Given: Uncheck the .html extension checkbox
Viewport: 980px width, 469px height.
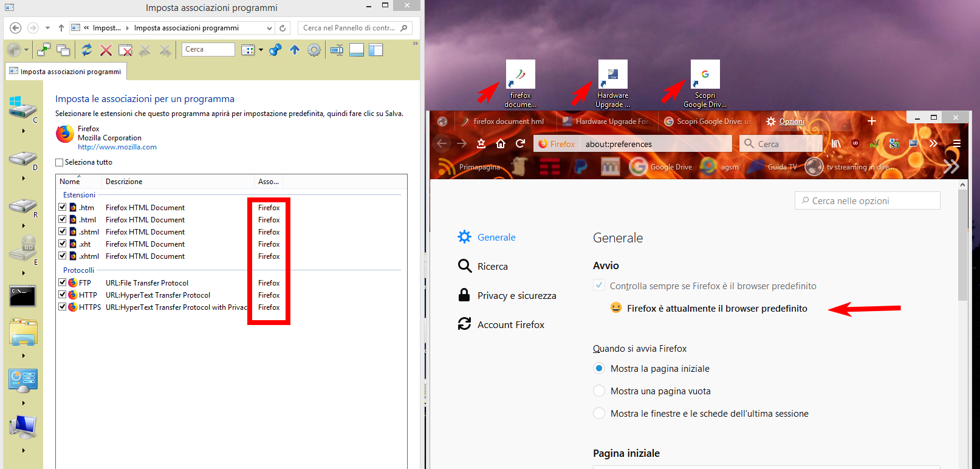Looking at the screenshot, I should click(62, 219).
